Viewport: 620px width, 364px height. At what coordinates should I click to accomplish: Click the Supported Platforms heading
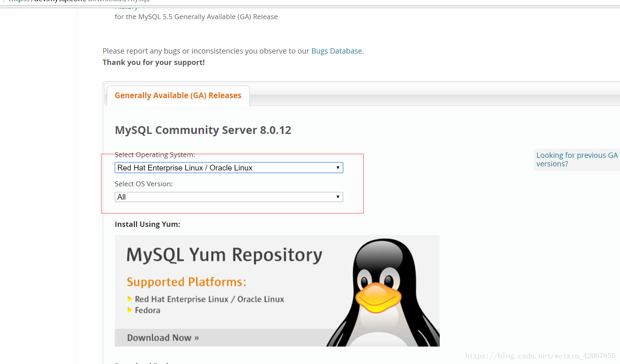186,282
